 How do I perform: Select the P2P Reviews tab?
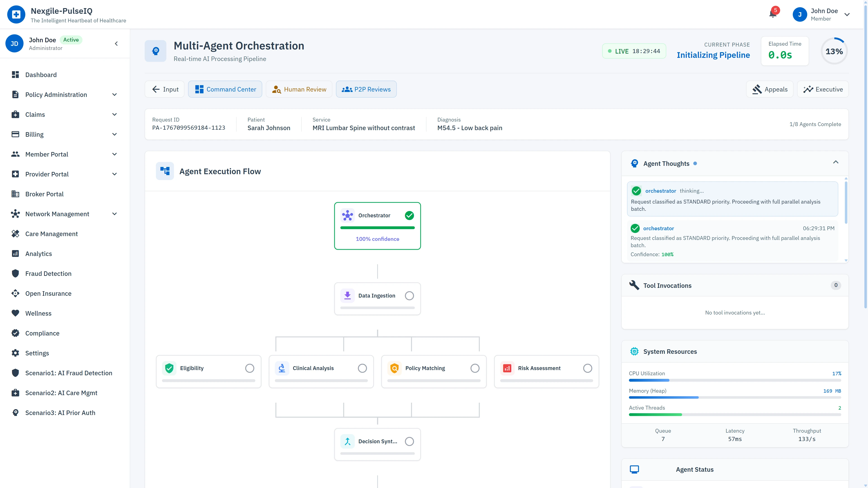coord(366,89)
